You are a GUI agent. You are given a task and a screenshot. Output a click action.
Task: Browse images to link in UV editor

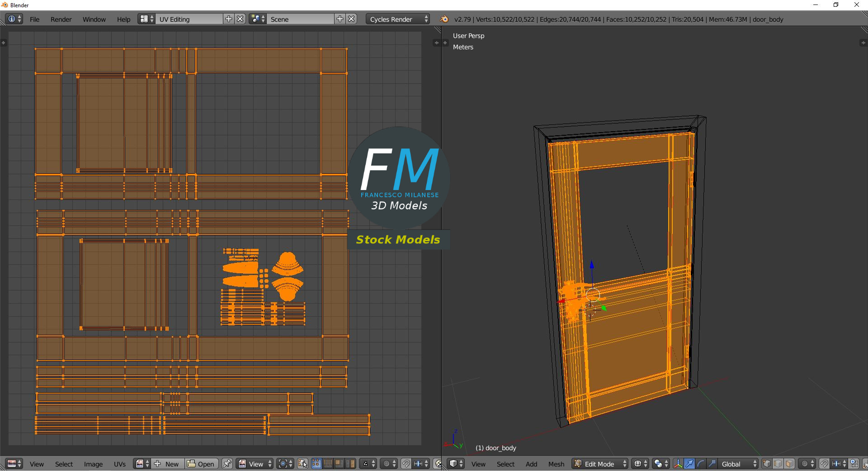[x=142, y=464]
